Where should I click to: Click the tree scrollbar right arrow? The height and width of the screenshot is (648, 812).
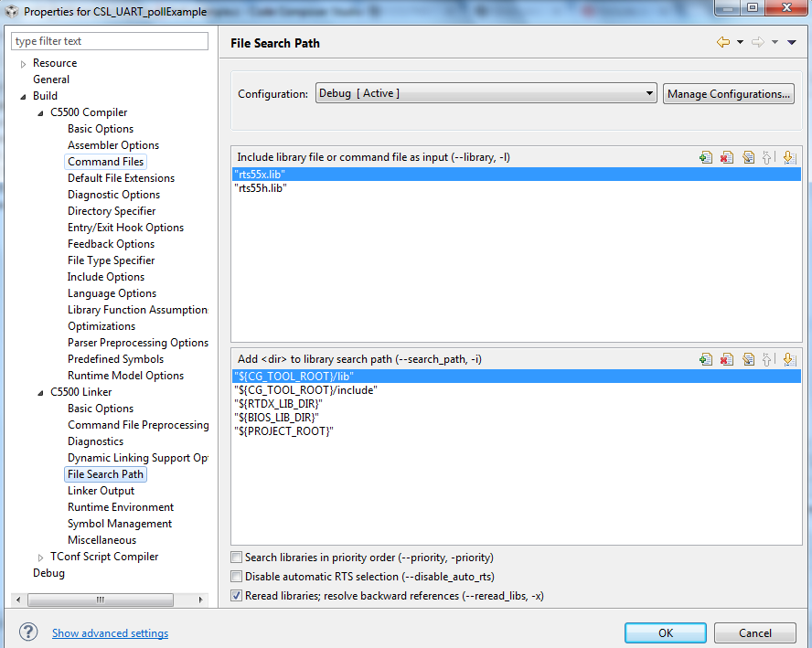[x=200, y=600]
